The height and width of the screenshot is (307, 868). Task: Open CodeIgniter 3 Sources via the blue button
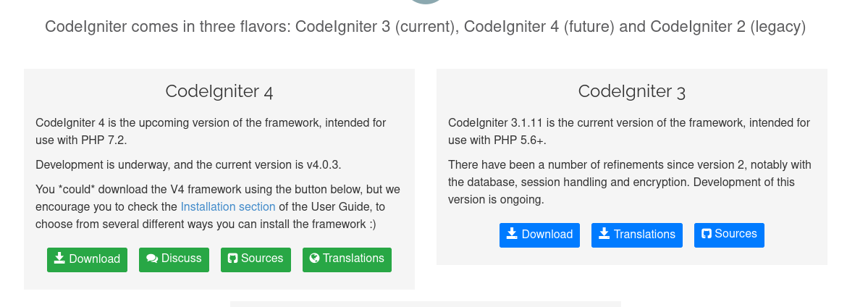[729, 235]
